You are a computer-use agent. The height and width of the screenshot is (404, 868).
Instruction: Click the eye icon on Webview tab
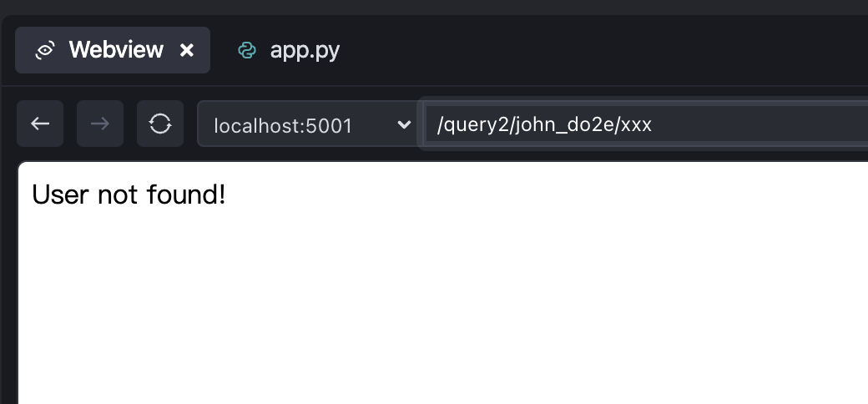(44, 50)
